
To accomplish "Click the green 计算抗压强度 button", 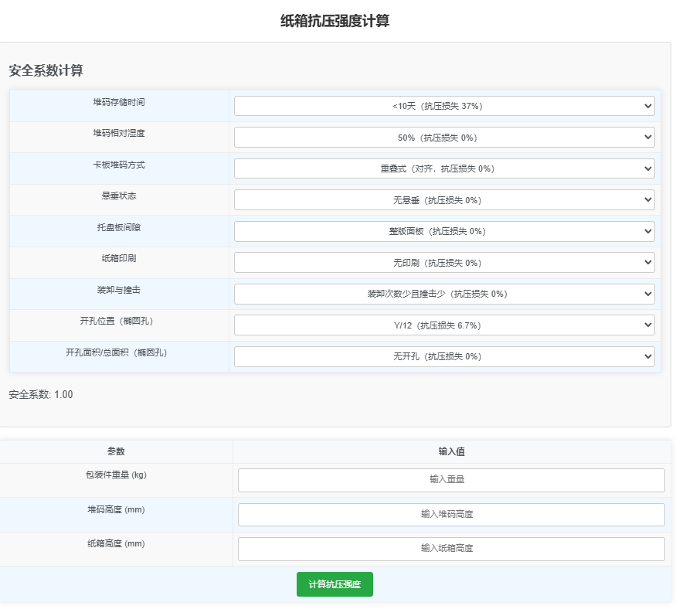I will click(334, 584).
